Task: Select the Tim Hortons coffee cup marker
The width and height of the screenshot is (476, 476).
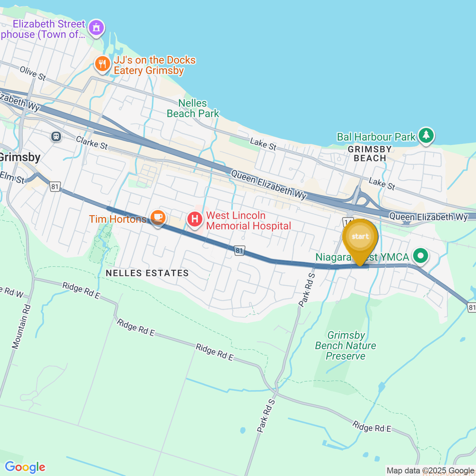Action: (158, 218)
